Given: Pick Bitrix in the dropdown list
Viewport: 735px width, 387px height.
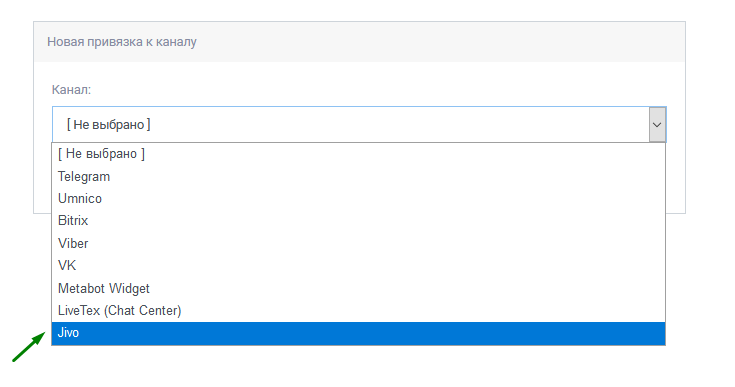Looking at the screenshot, I should click(x=358, y=221).
